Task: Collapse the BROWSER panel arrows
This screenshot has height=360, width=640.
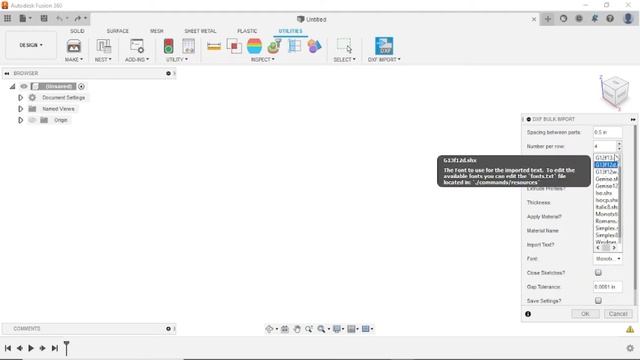Action: pos(7,73)
